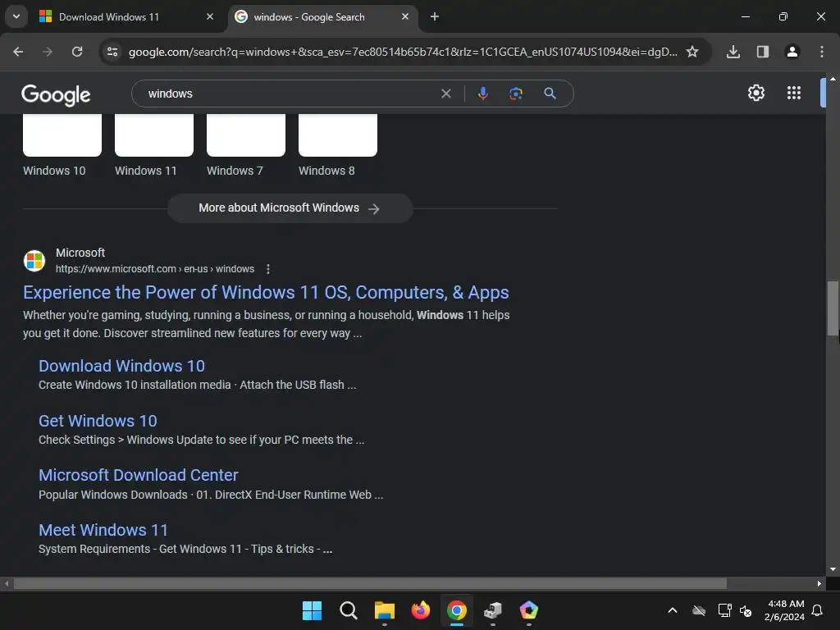840x630 pixels.
Task: Select the windows - Google Search tab
Action: coord(309,17)
